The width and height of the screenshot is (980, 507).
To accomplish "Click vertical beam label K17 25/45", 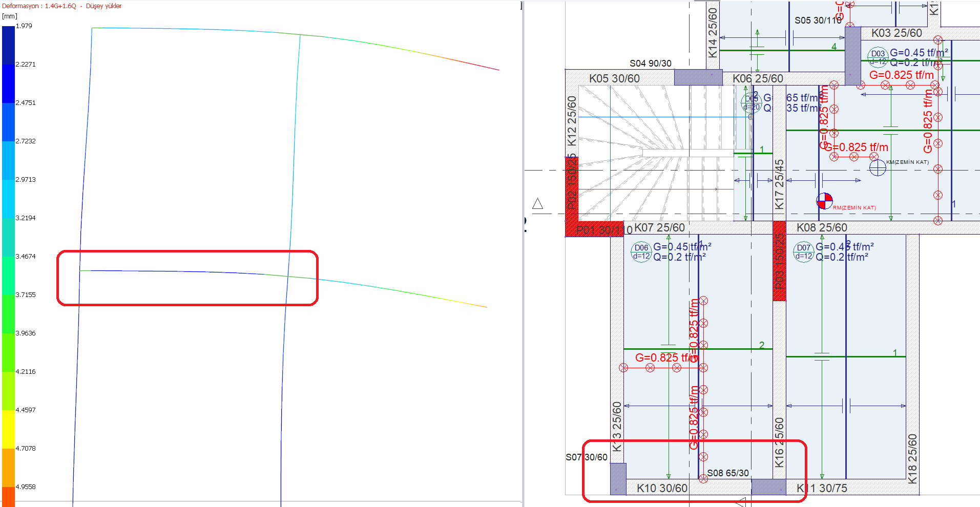I will pos(779,184).
